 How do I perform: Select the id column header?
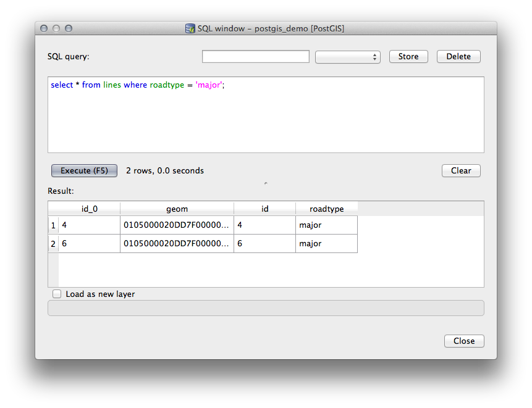[x=264, y=209]
